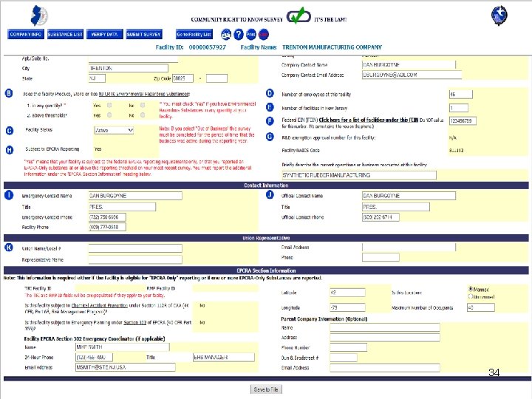The image size is (532, 399).
Task: Click the Official Contact Phone field
Action: [x=381, y=217]
